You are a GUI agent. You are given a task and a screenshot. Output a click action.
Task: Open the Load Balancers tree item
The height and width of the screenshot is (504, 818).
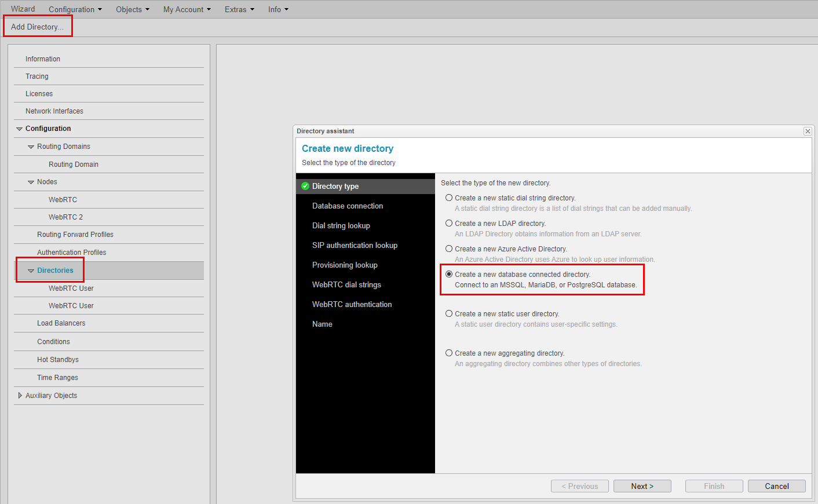coord(61,323)
